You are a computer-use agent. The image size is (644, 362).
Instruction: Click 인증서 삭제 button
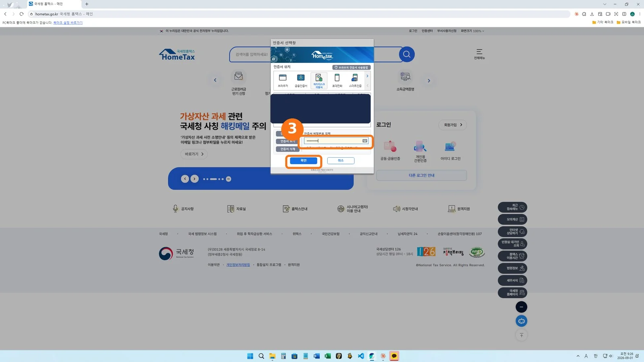(x=288, y=149)
